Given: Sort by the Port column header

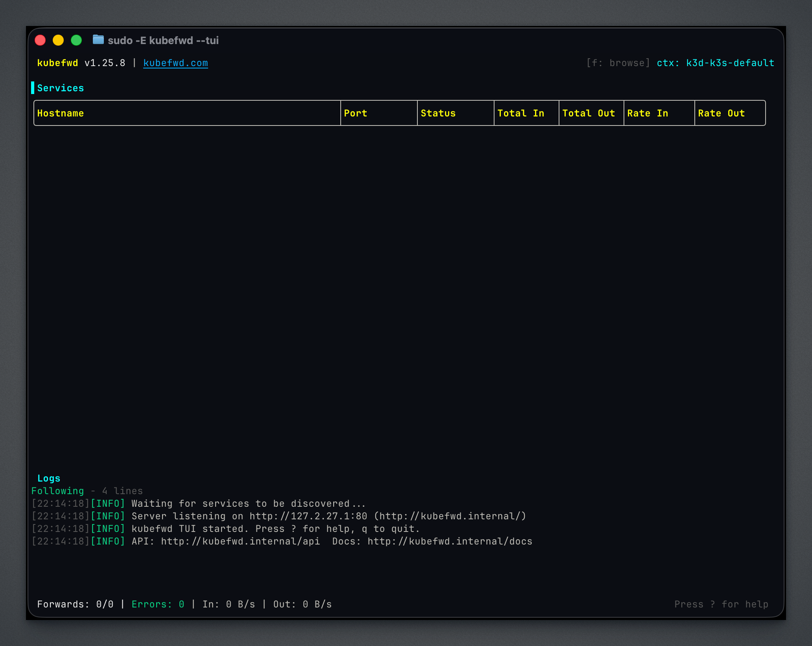Looking at the screenshot, I should click(x=355, y=113).
